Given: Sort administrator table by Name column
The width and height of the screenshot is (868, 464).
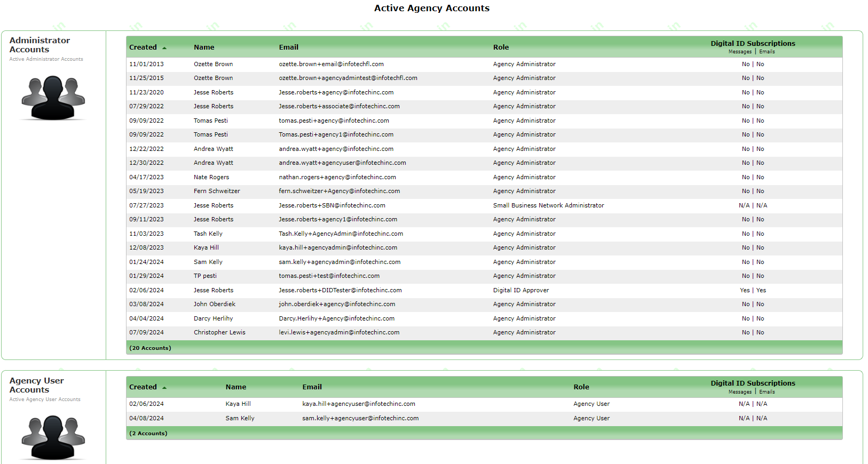Looking at the screenshot, I should (x=204, y=47).
